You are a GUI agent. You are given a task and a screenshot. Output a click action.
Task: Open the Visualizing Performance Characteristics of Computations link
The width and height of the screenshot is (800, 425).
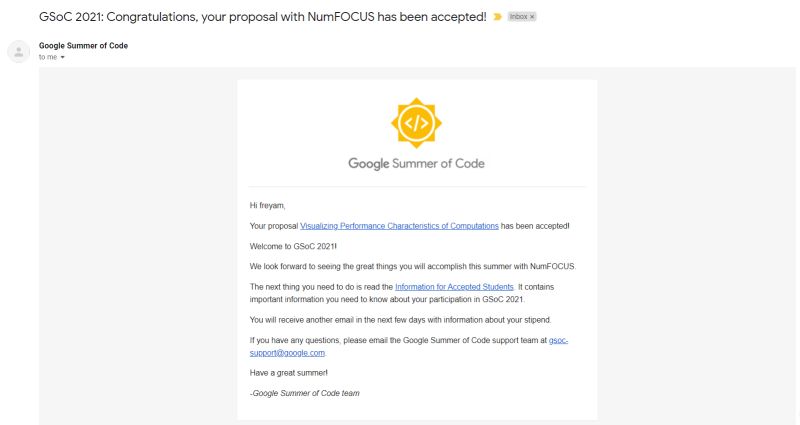click(x=399, y=226)
